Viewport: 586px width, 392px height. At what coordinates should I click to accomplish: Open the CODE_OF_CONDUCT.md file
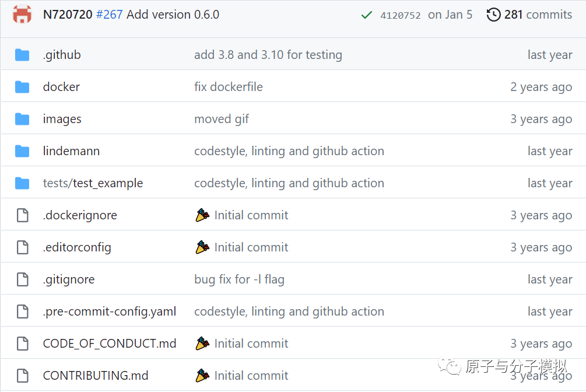(x=110, y=344)
